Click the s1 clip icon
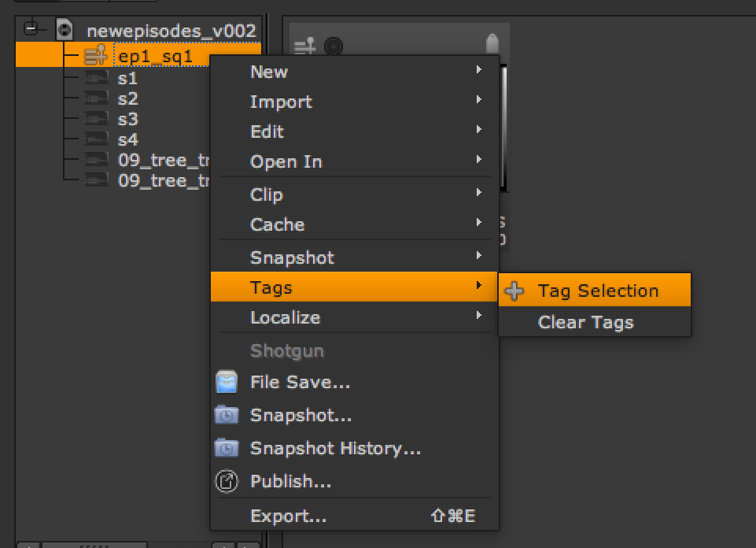 tap(97, 78)
